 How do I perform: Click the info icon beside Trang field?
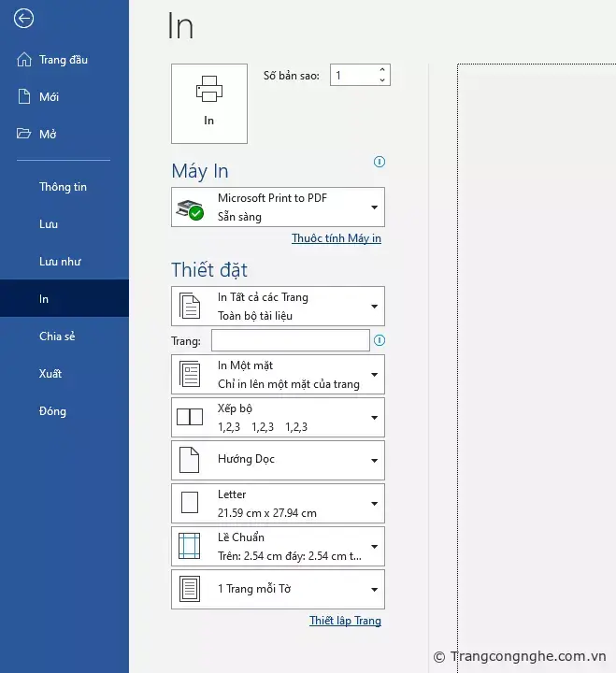pos(379,340)
